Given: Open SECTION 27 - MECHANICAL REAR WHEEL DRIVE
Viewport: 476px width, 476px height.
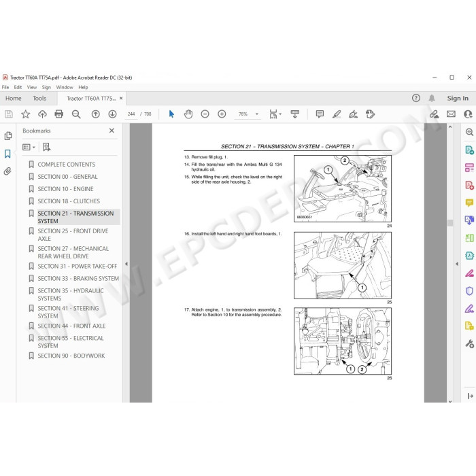Looking at the screenshot, I should tap(73, 252).
